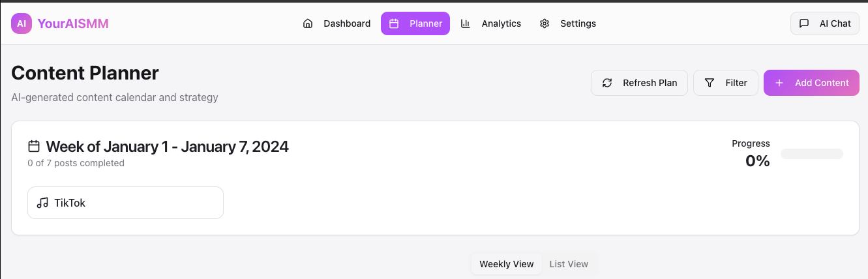Screen dimensions: 868x279
Task: Click the purple AI logo badge
Action: pos(22,23)
